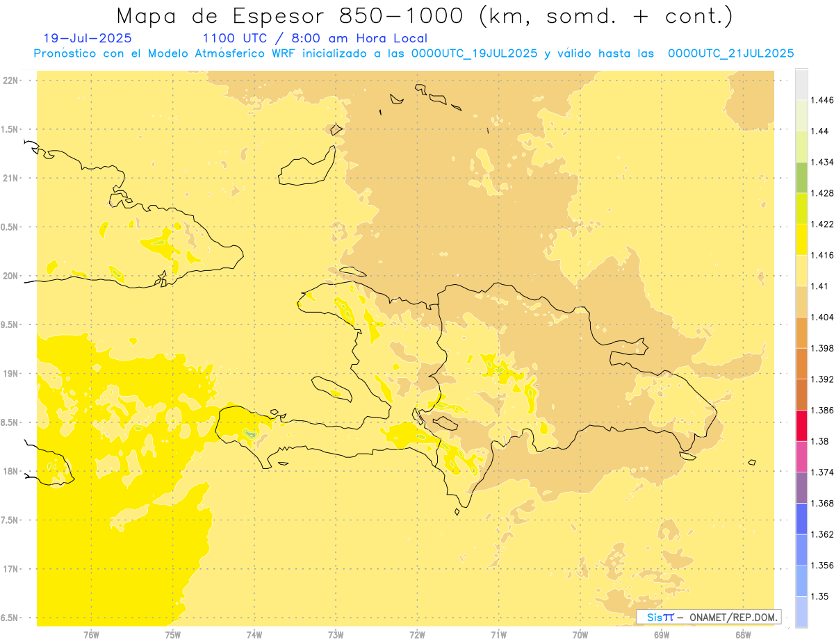Click the pink legend band between 1.374 and 1.38
Image resolution: width=834 pixels, height=644 pixels.
(801, 456)
